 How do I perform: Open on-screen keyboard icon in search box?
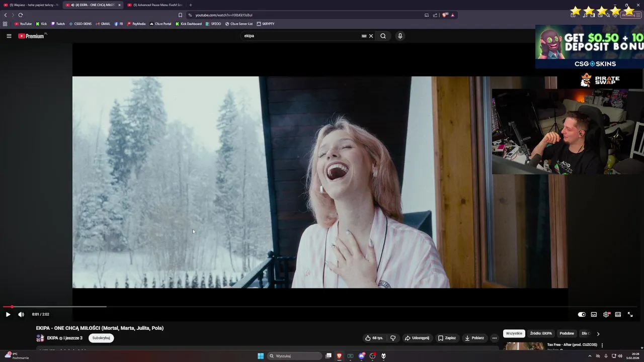(364, 36)
